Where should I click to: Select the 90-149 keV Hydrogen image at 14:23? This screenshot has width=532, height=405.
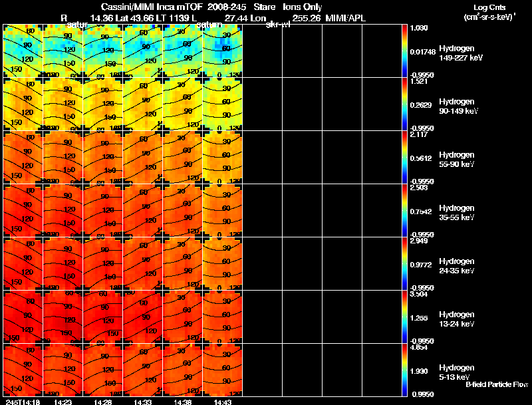[x=63, y=104]
